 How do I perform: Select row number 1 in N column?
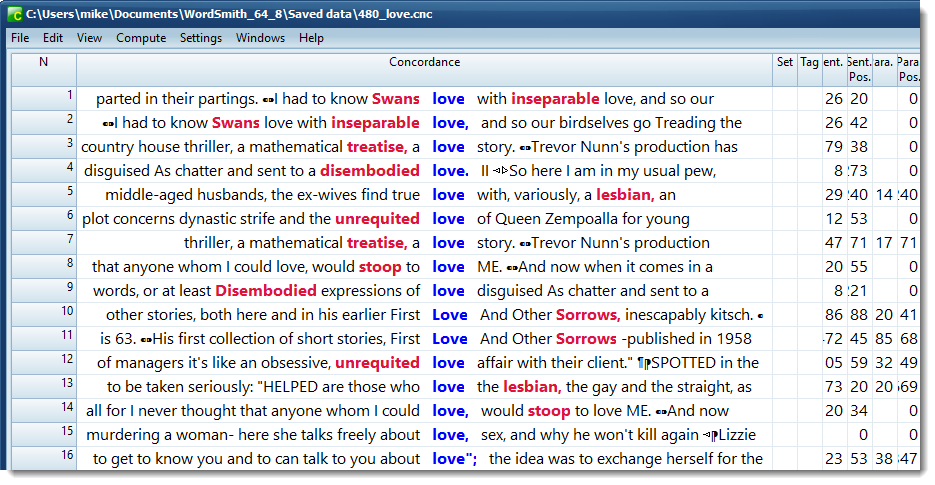pos(44,98)
